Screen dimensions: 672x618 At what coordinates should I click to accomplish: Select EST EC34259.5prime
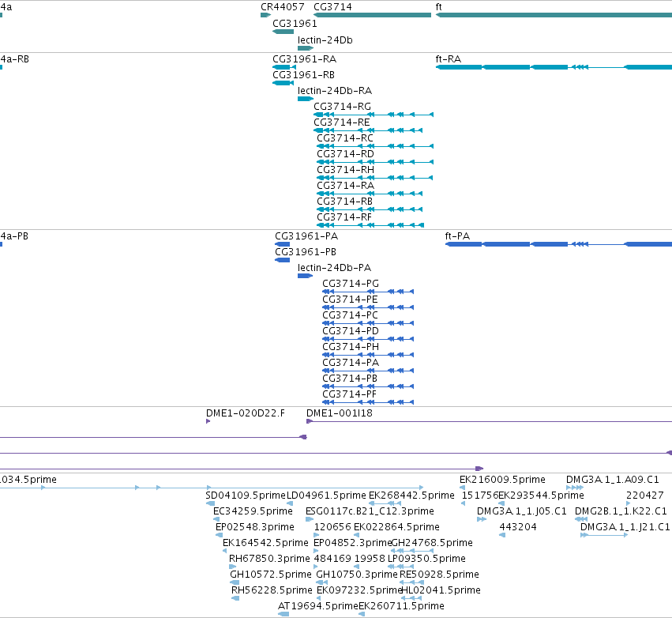(x=216, y=519)
